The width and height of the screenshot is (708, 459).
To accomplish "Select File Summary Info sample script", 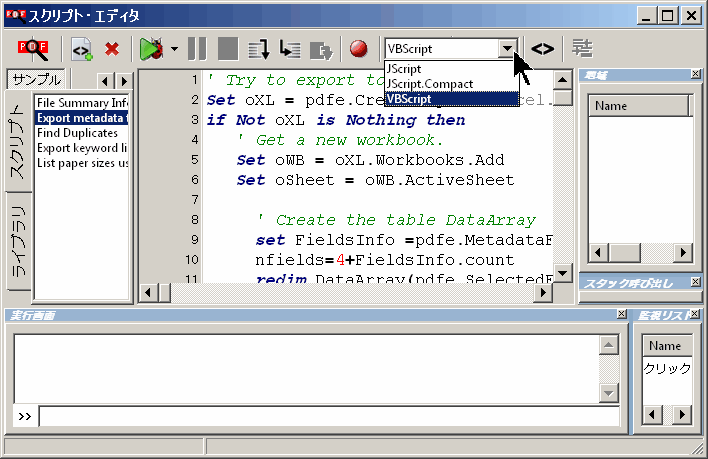I will click(81, 102).
